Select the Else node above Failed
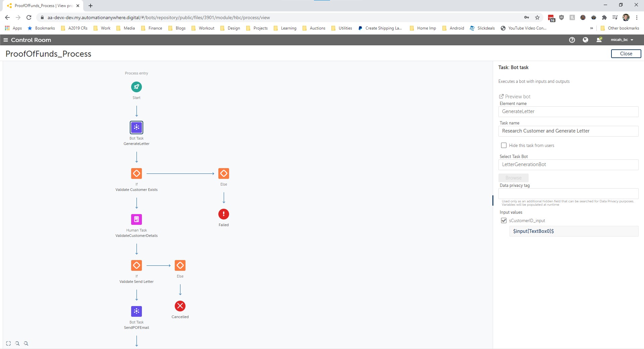 click(x=224, y=173)
